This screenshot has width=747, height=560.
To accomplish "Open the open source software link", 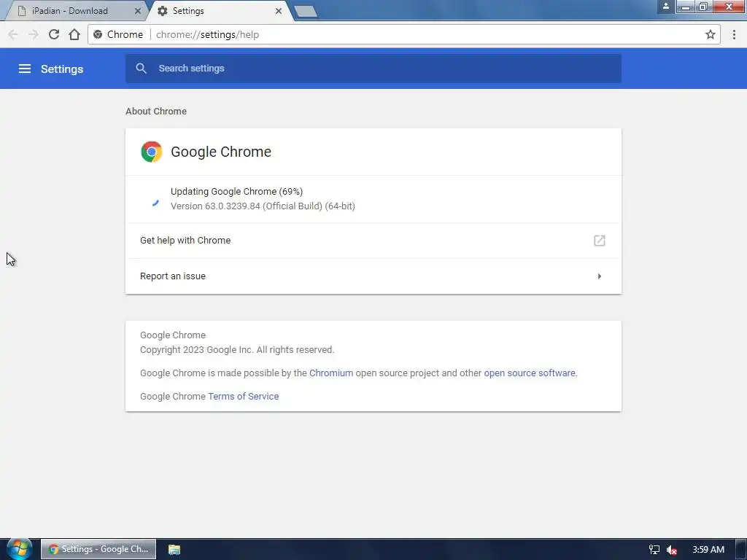I will click(x=530, y=373).
